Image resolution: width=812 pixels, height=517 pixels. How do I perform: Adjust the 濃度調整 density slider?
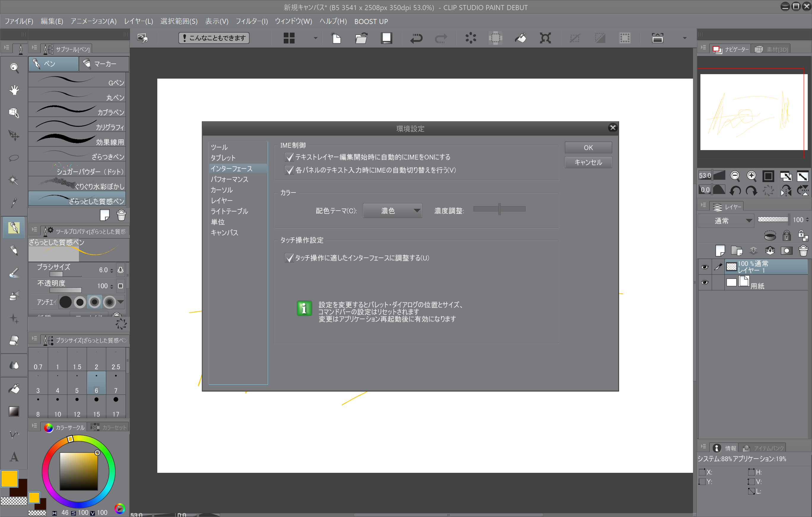[499, 209]
